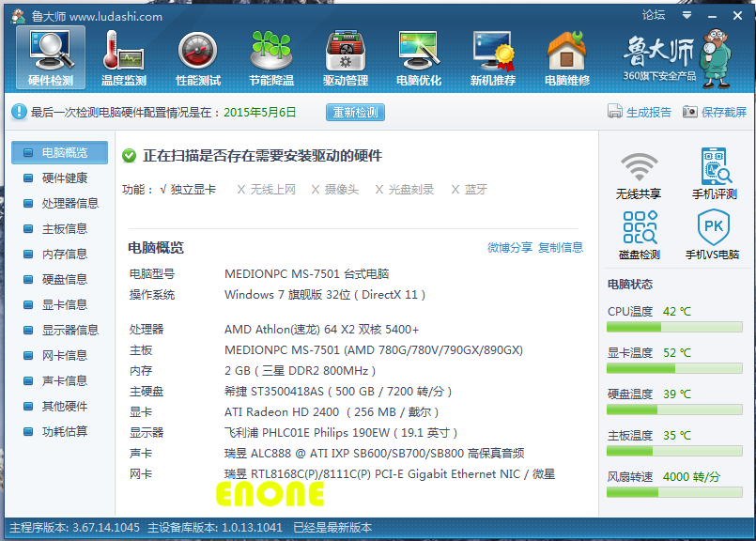Viewport: 756px width, 541px height.
Task: Click the CPU temperature value 42 ℃
Action: click(x=677, y=312)
